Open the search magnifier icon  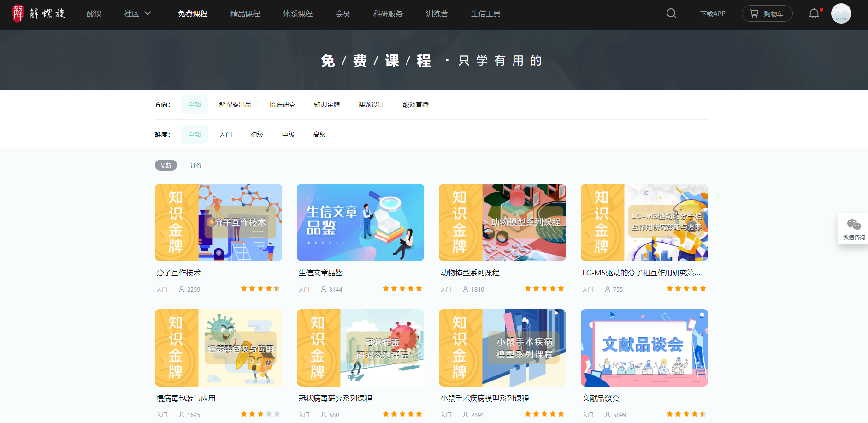click(672, 14)
